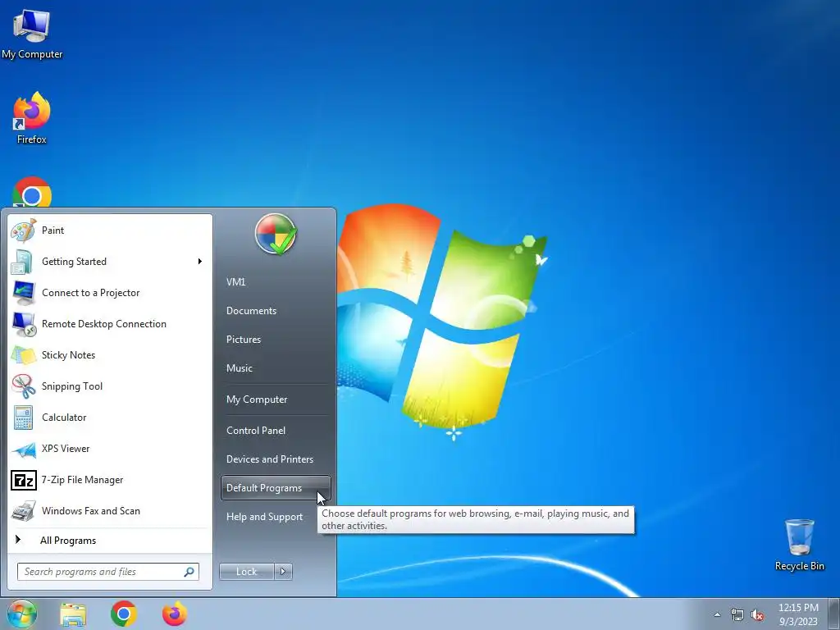The image size is (840, 630).
Task: Click the Search programs and files box
Action: click(x=107, y=572)
